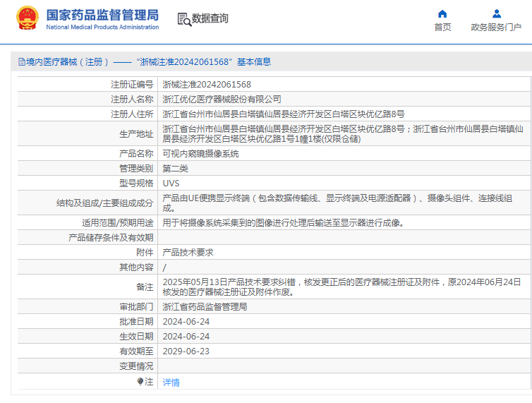
Task: Click the 批准日期 value 2024-06-24
Action: [x=186, y=322]
